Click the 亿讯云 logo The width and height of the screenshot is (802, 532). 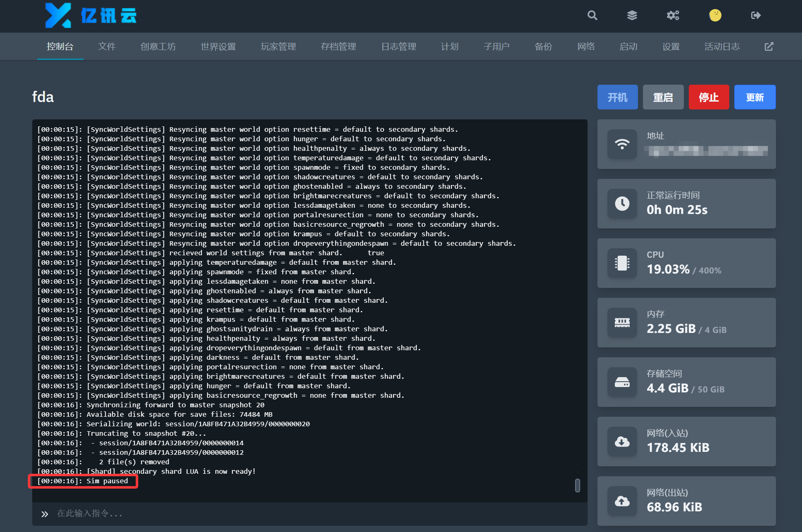point(91,16)
